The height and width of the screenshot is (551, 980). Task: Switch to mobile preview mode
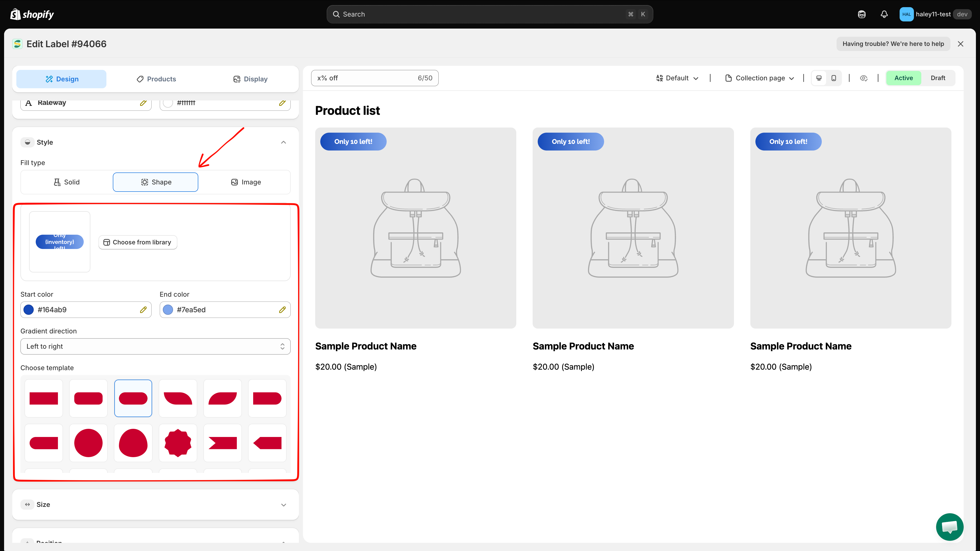[x=834, y=78]
